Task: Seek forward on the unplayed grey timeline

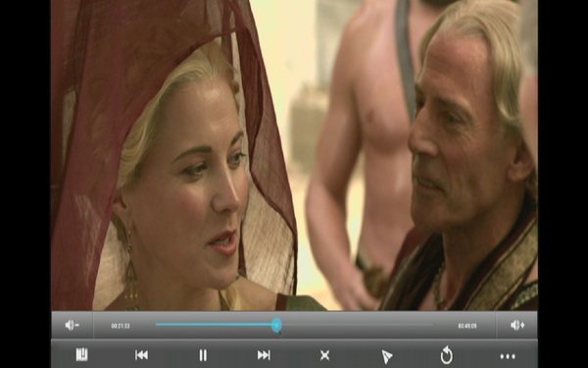Action: pos(357,325)
